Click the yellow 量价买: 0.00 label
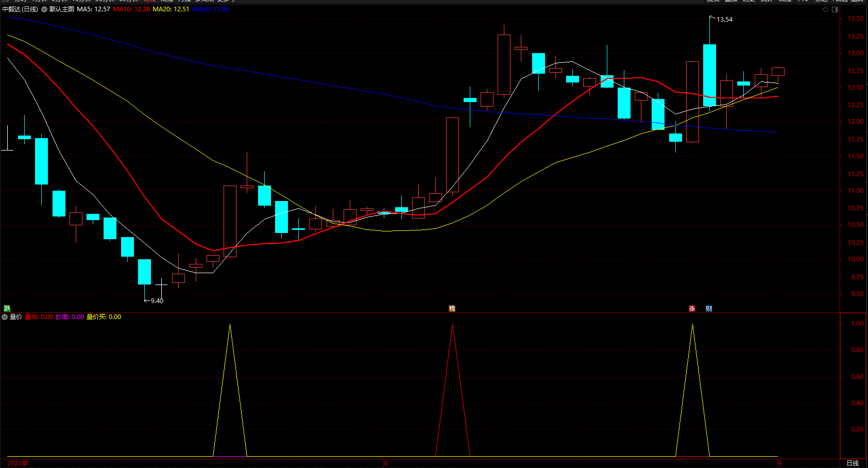The image size is (868, 468). tap(104, 317)
